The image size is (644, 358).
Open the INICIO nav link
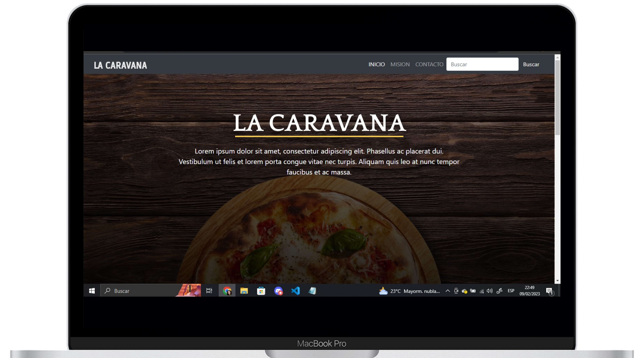pyautogui.click(x=376, y=64)
